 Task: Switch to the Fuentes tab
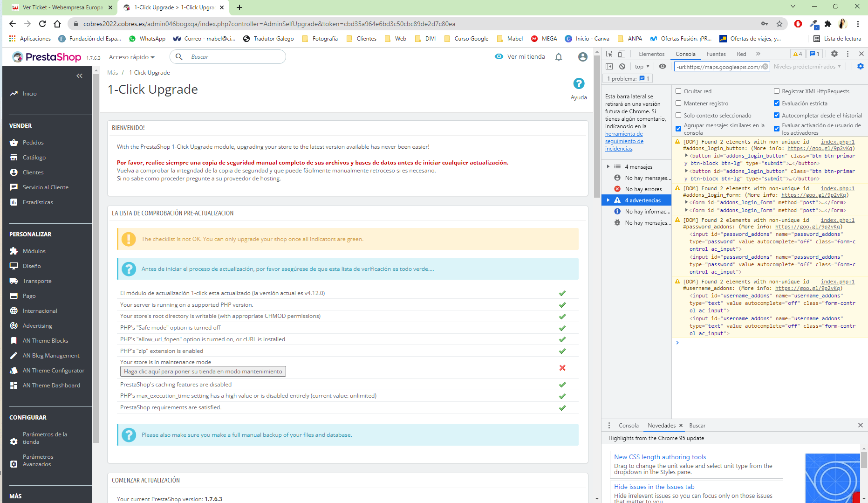click(716, 54)
